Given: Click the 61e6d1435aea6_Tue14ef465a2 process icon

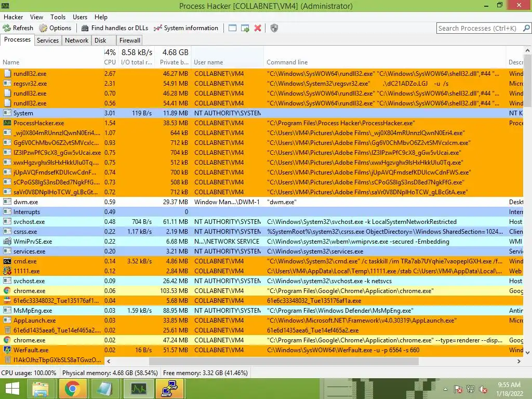Looking at the screenshot, I should click(7, 330).
